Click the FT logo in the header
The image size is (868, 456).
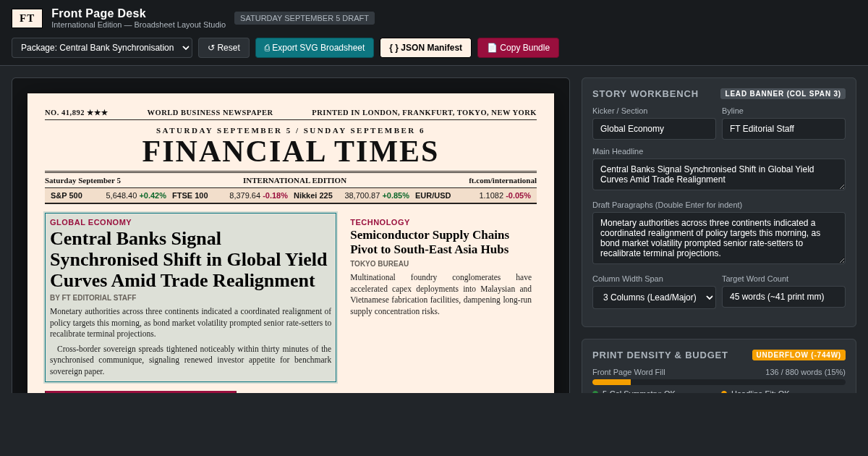pos(27,18)
